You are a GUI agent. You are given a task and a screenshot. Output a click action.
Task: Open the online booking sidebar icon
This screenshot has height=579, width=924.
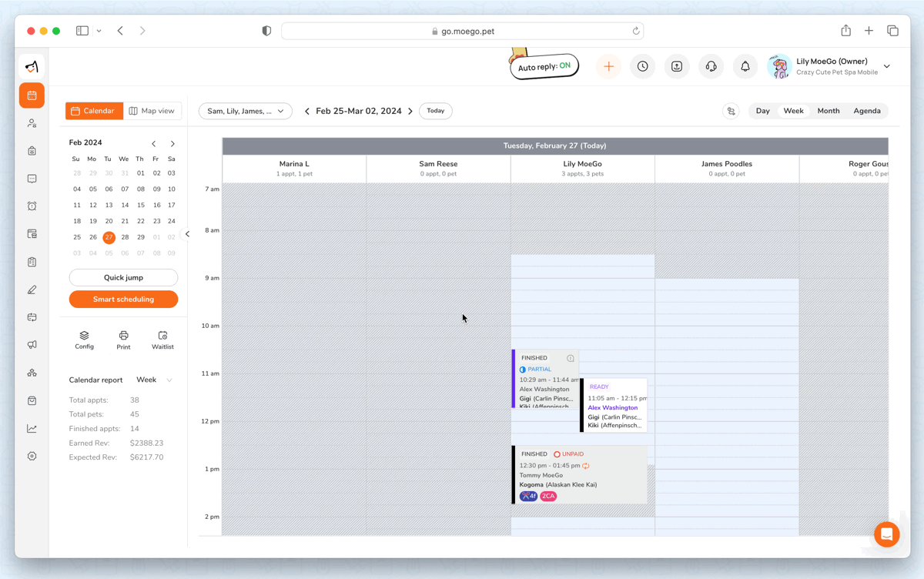(x=32, y=234)
